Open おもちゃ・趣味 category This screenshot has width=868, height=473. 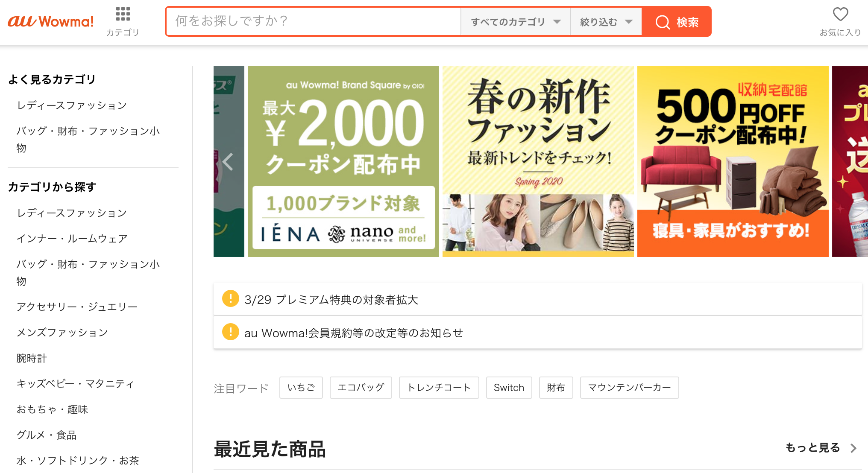(52, 409)
